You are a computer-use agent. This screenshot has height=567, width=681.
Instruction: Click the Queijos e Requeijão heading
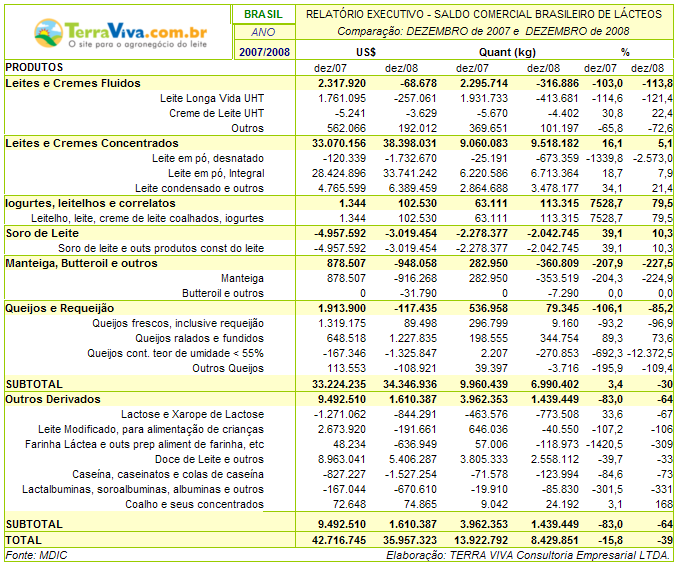(x=60, y=308)
